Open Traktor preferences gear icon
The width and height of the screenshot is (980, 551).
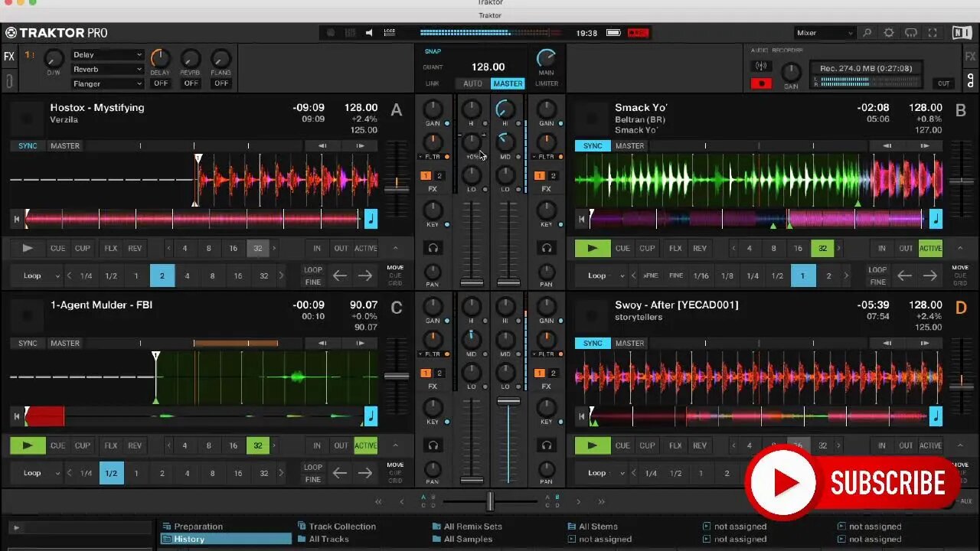[889, 33]
